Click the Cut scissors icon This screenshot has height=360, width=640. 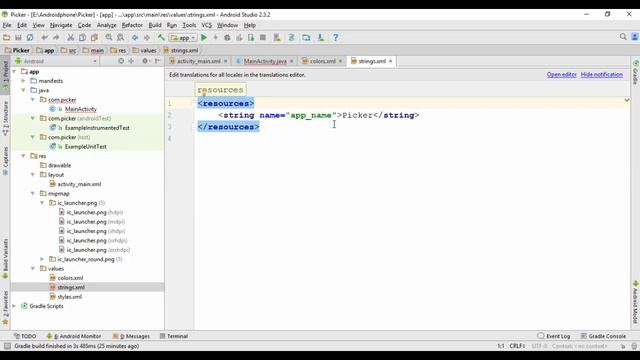point(70,38)
